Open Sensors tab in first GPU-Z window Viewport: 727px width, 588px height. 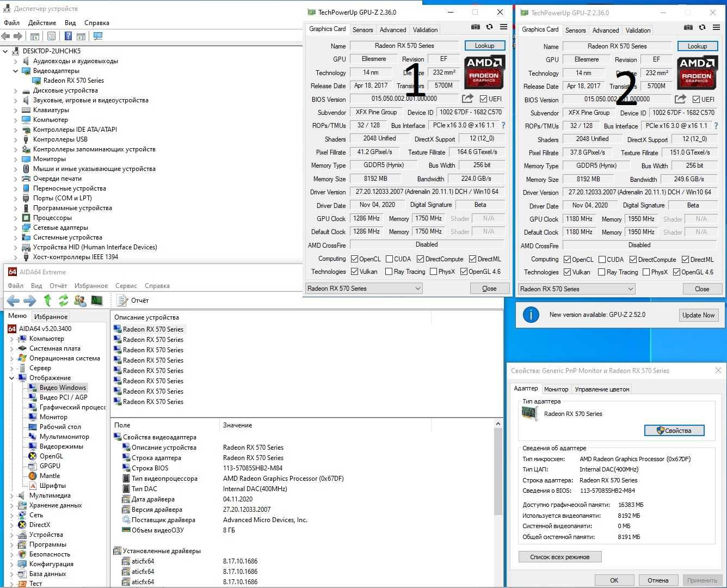coord(362,30)
